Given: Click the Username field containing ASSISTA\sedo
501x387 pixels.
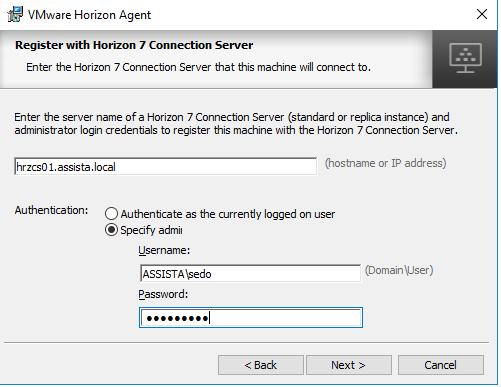Looking at the screenshot, I should click(250, 274).
